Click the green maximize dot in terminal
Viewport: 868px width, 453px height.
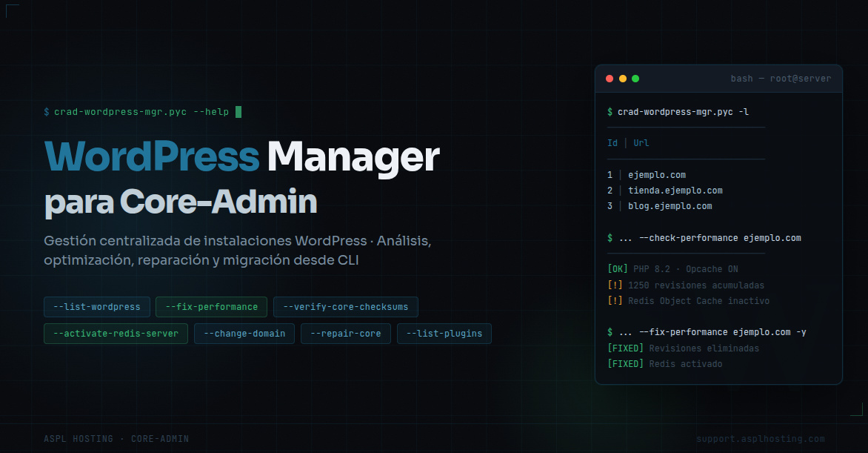coord(635,79)
